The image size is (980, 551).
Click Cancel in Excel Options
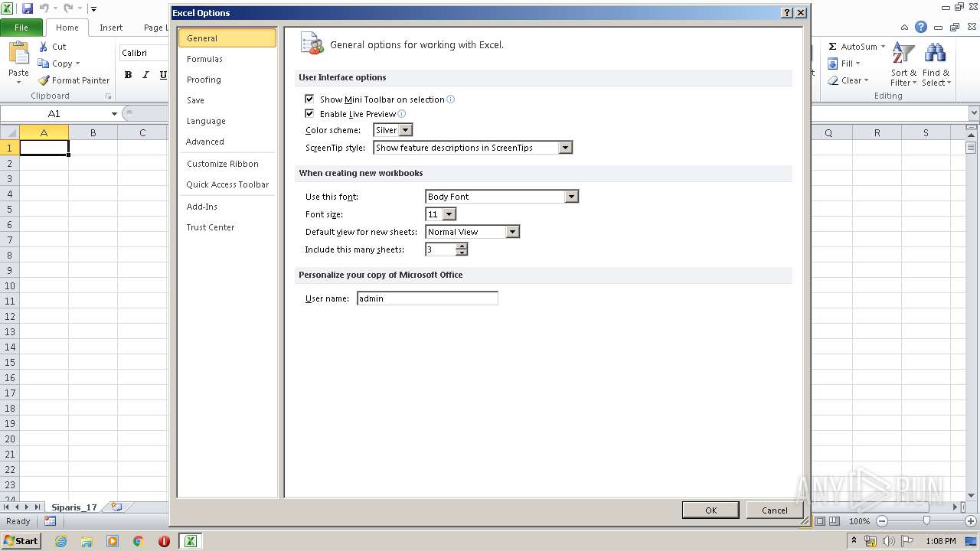(774, 510)
